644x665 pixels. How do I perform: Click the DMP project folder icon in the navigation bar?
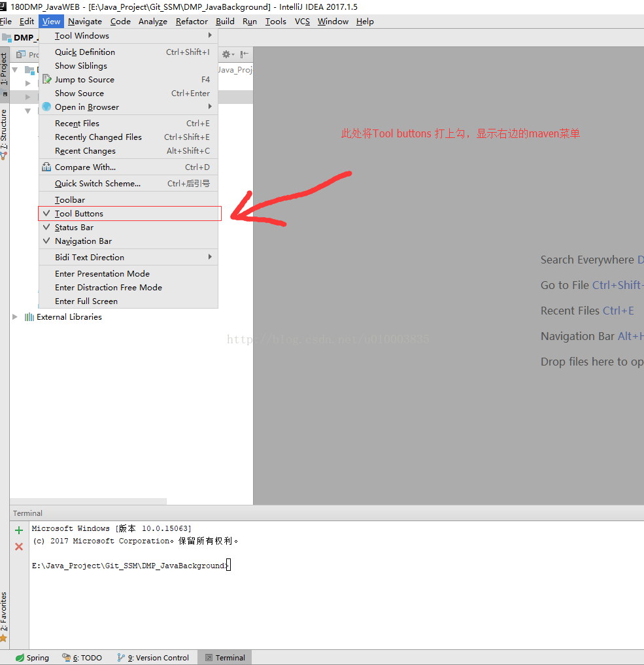tap(7, 38)
